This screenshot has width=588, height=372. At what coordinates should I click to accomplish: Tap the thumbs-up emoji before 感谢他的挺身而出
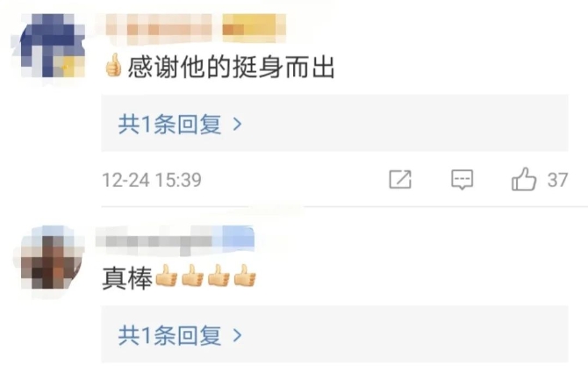pyautogui.click(x=113, y=65)
